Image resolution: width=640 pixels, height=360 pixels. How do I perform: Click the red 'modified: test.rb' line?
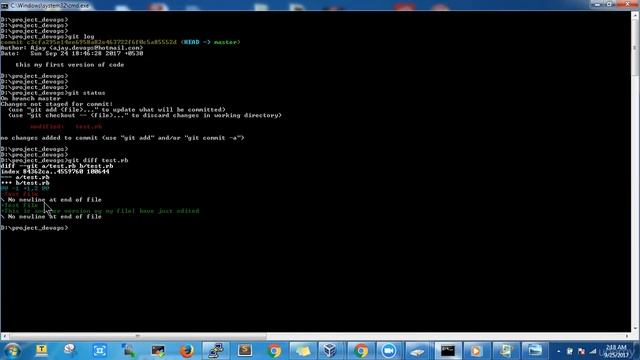pos(66,127)
